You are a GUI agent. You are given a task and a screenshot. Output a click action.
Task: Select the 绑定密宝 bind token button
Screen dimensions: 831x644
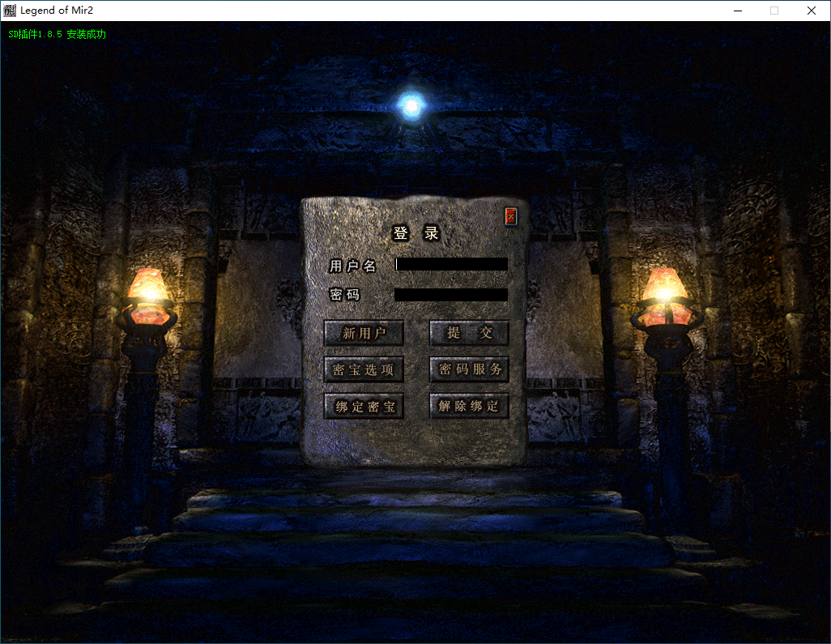(364, 406)
